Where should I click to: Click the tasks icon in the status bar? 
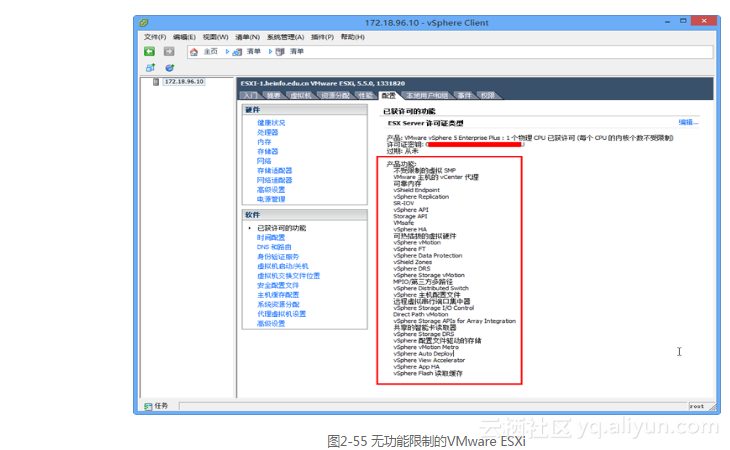(x=148, y=406)
